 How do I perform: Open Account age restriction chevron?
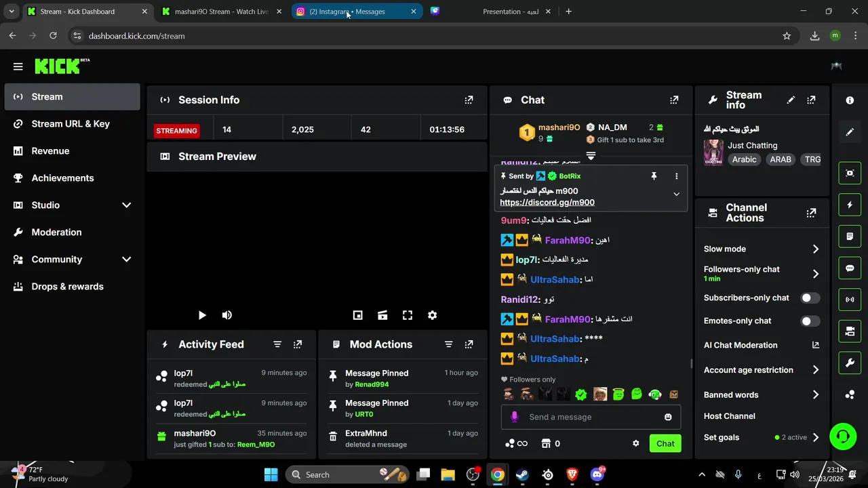tap(816, 370)
